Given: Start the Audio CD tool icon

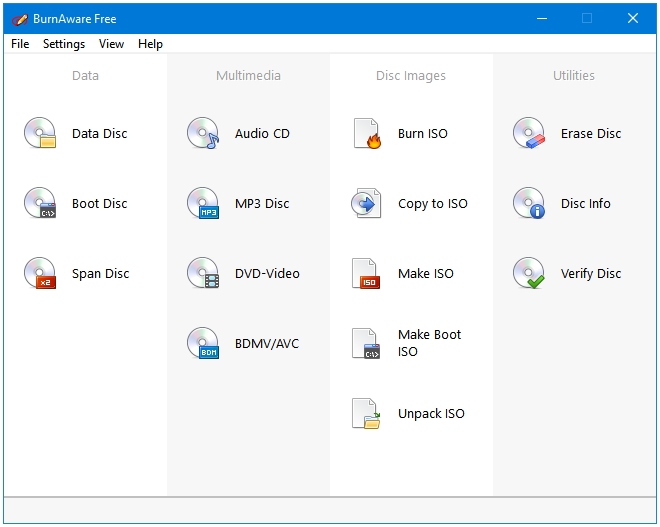Looking at the screenshot, I should (x=203, y=133).
